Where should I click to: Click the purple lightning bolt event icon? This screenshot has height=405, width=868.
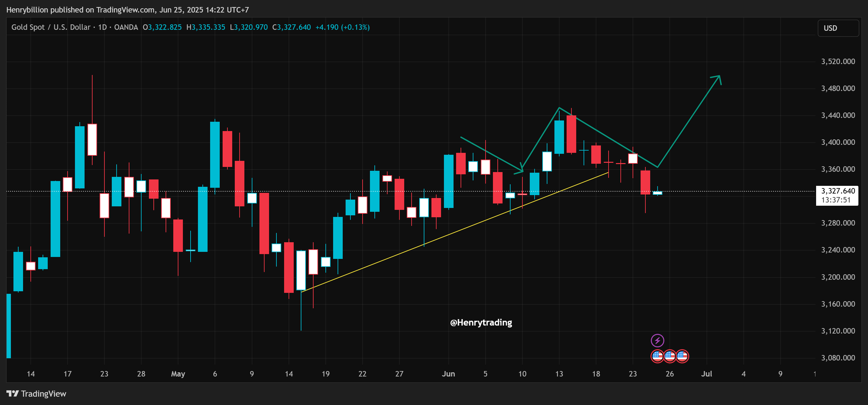click(x=657, y=340)
